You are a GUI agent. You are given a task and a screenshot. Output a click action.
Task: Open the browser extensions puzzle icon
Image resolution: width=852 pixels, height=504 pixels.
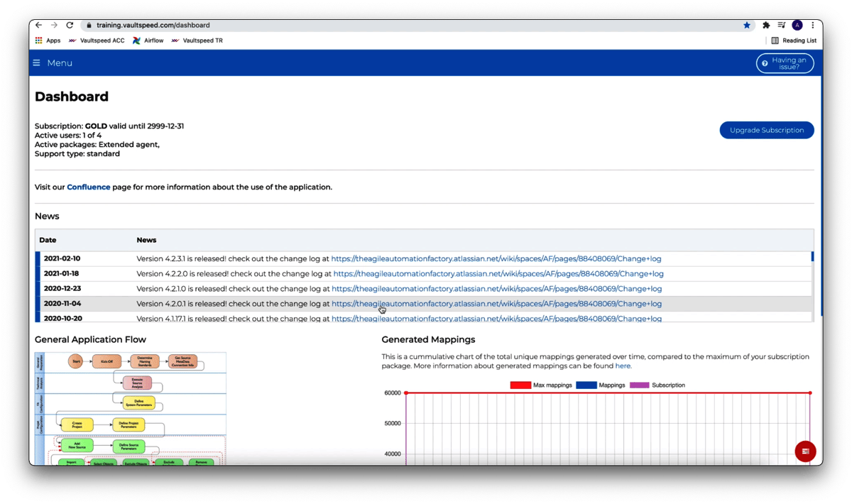pos(766,25)
